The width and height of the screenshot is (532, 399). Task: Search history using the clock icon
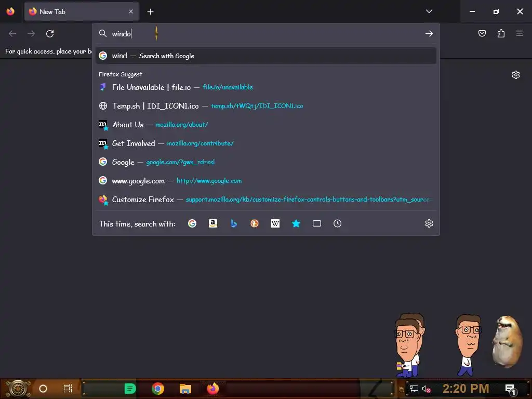coord(337,223)
